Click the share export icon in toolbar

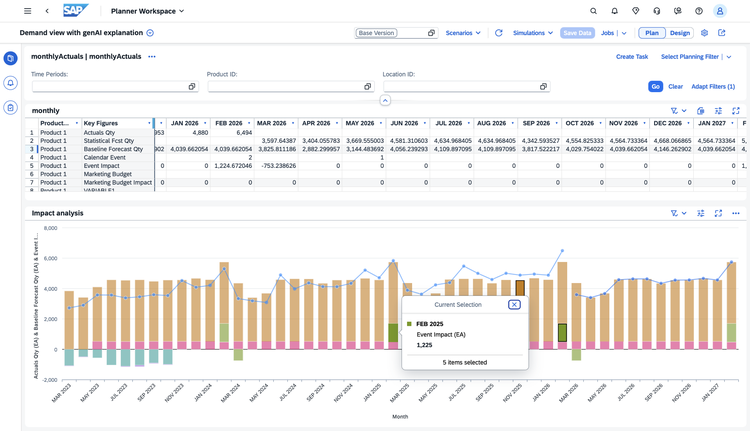point(722,33)
